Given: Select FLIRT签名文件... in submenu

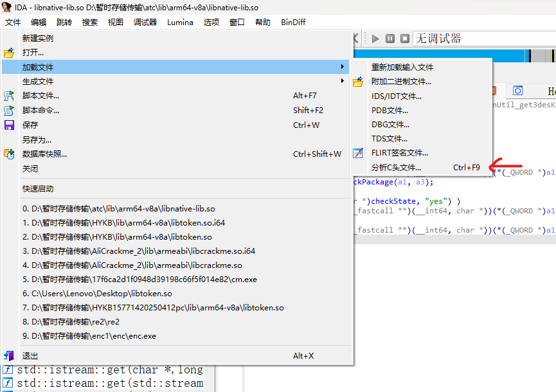Looking at the screenshot, I should (421, 153).
